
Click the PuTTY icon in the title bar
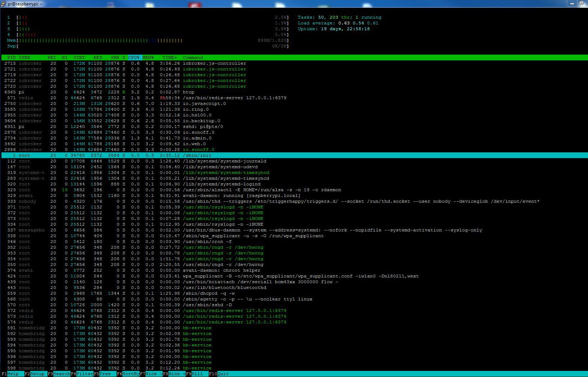4,4
